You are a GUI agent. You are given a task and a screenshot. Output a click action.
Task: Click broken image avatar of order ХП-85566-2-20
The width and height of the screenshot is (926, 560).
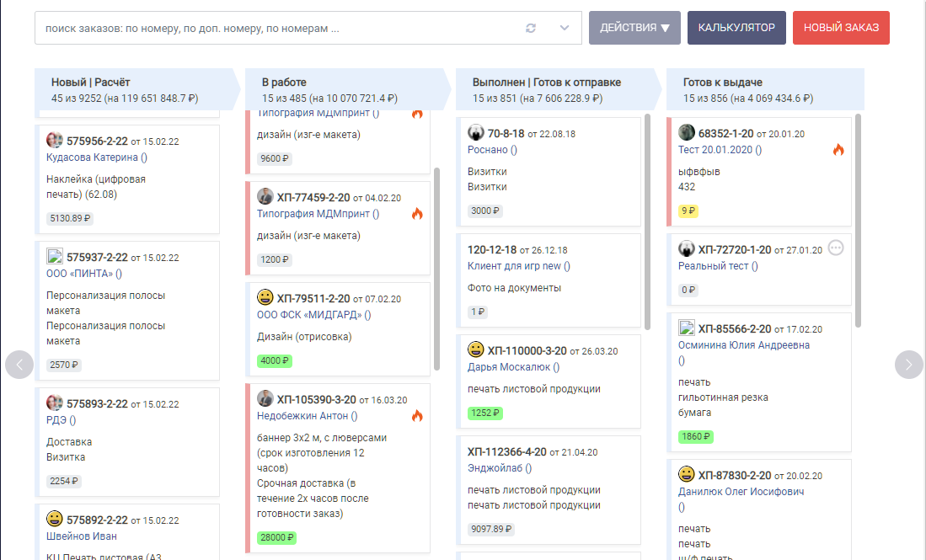(x=686, y=328)
